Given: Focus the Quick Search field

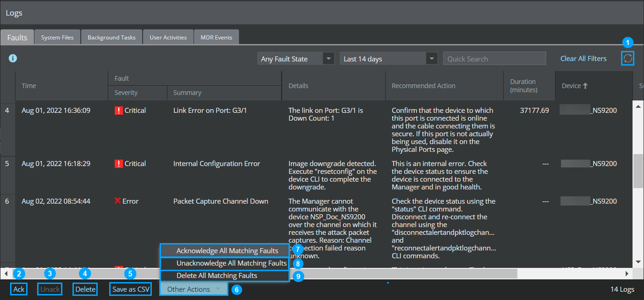Looking at the screenshot, I should pyautogui.click(x=494, y=59).
